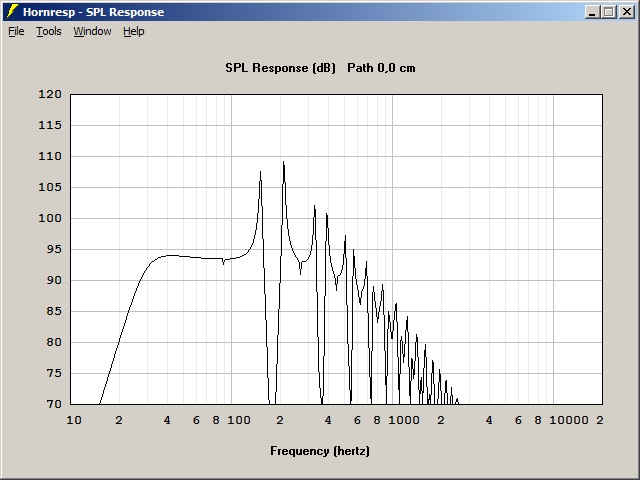Click the 100 Hz x-axis label
The image size is (640, 480).
[x=239, y=420]
